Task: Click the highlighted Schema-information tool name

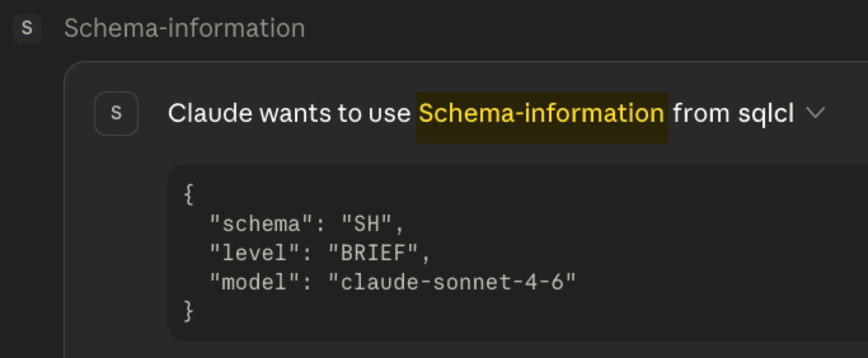Action: 541,114
